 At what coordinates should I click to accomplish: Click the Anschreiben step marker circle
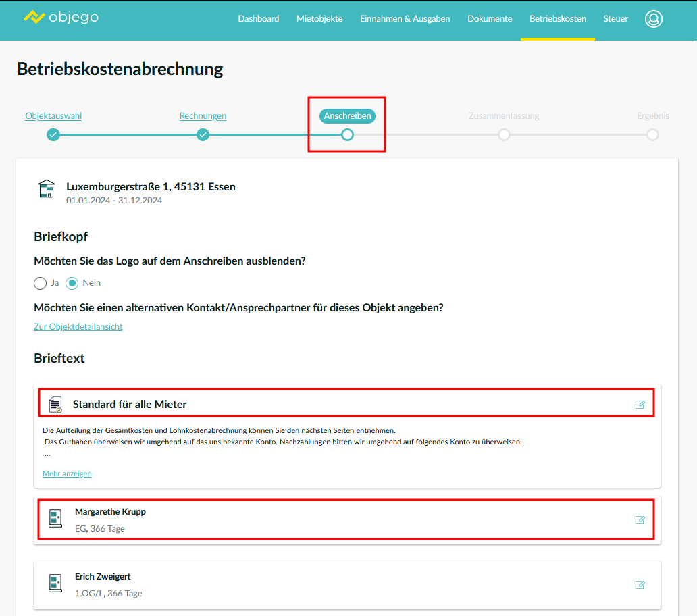(x=347, y=135)
